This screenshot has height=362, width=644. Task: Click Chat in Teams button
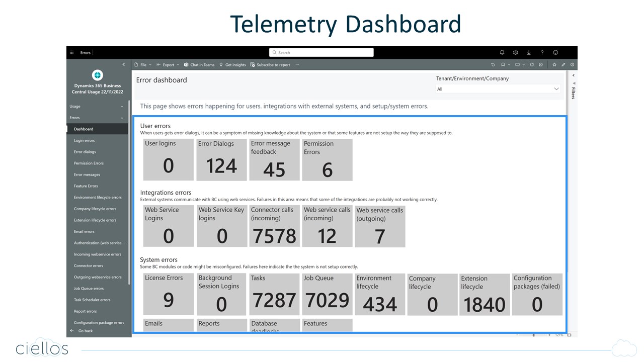199,65
